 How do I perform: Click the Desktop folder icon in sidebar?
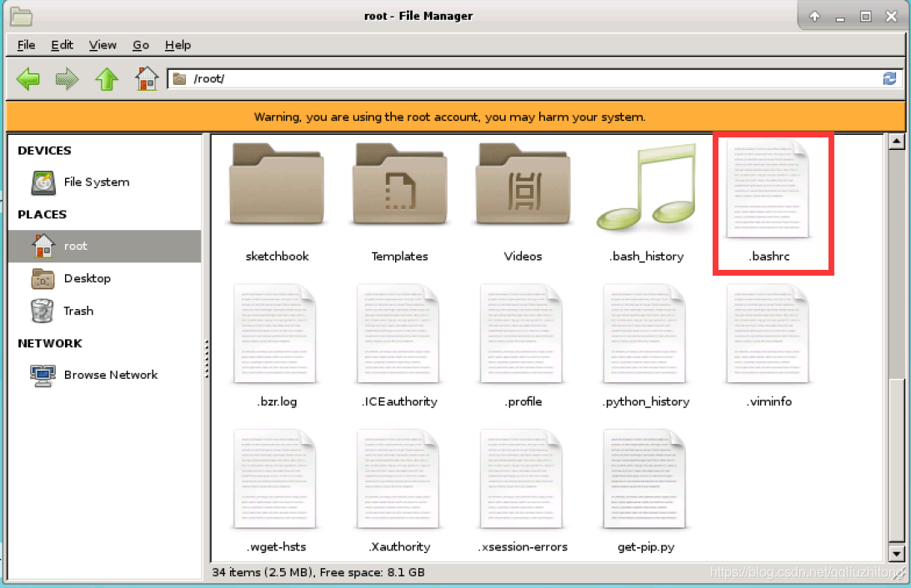coord(43,279)
